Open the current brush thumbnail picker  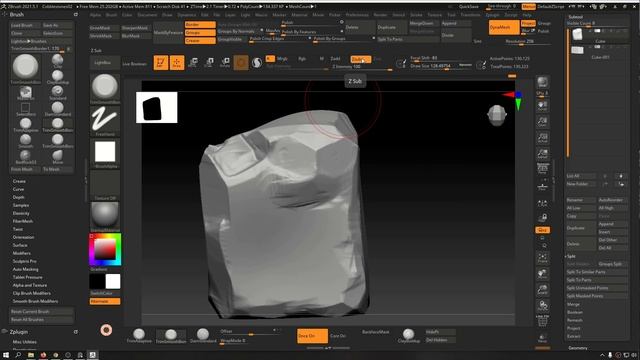[105, 89]
